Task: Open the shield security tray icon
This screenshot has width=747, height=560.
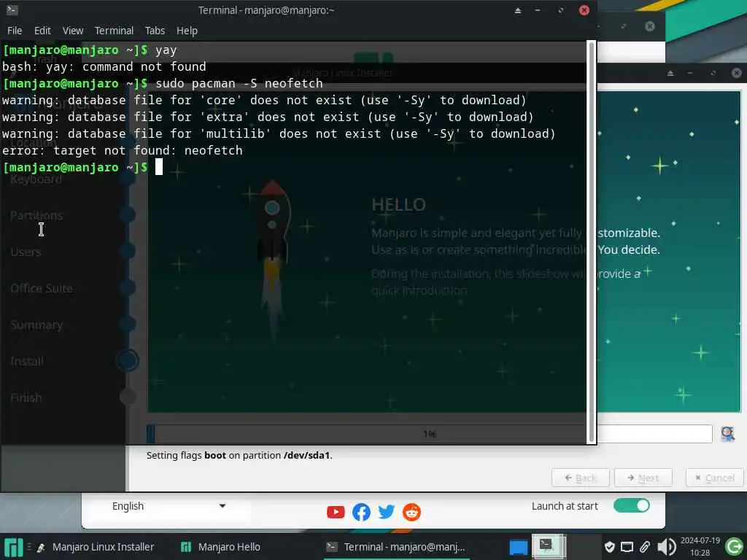Action: click(609, 547)
